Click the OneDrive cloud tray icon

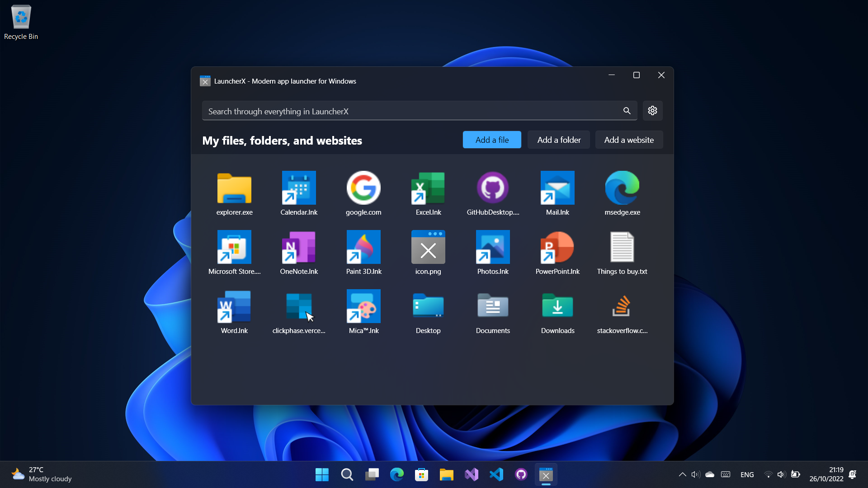[710, 474]
